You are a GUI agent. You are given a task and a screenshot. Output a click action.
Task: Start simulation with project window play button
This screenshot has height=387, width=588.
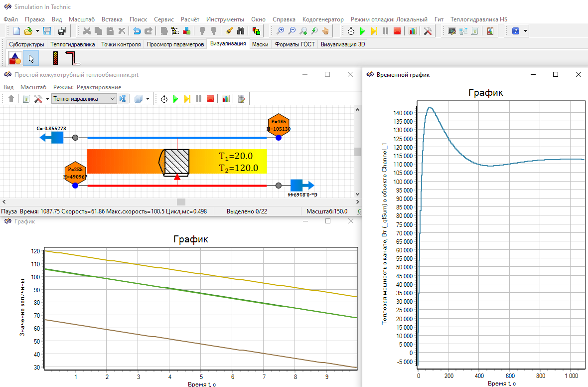tap(175, 99)
